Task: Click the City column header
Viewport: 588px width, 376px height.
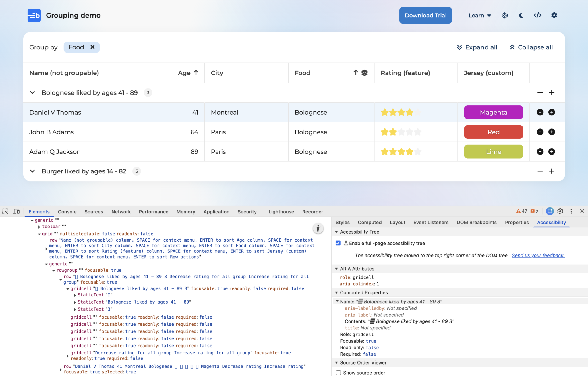Action: [x=246, y=73]
